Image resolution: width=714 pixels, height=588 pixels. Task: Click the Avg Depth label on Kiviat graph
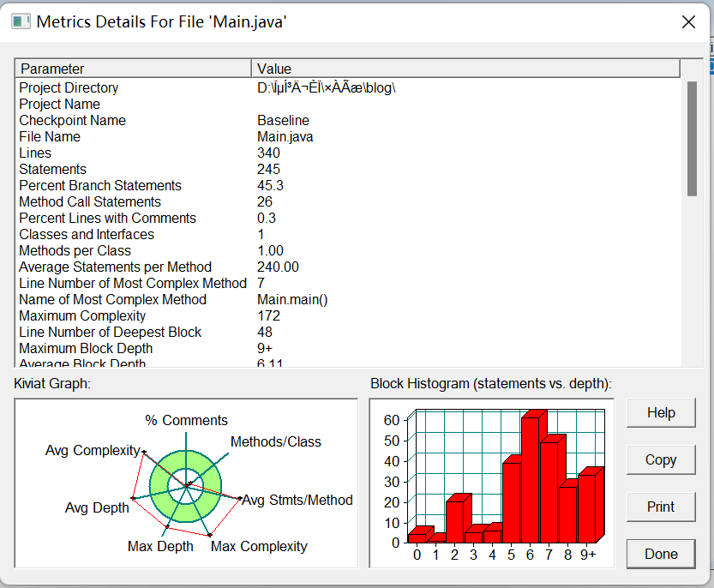tap(97, 507)
